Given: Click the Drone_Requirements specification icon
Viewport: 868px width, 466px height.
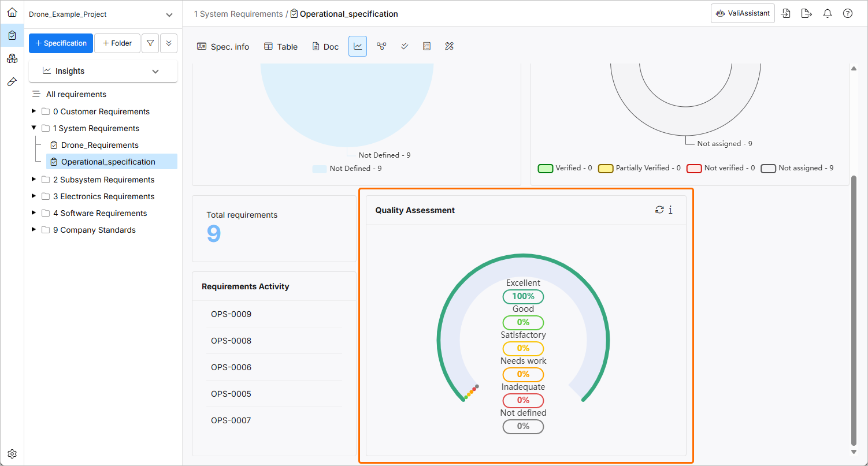Looking at the screenshot, I should tap(54, 145).
